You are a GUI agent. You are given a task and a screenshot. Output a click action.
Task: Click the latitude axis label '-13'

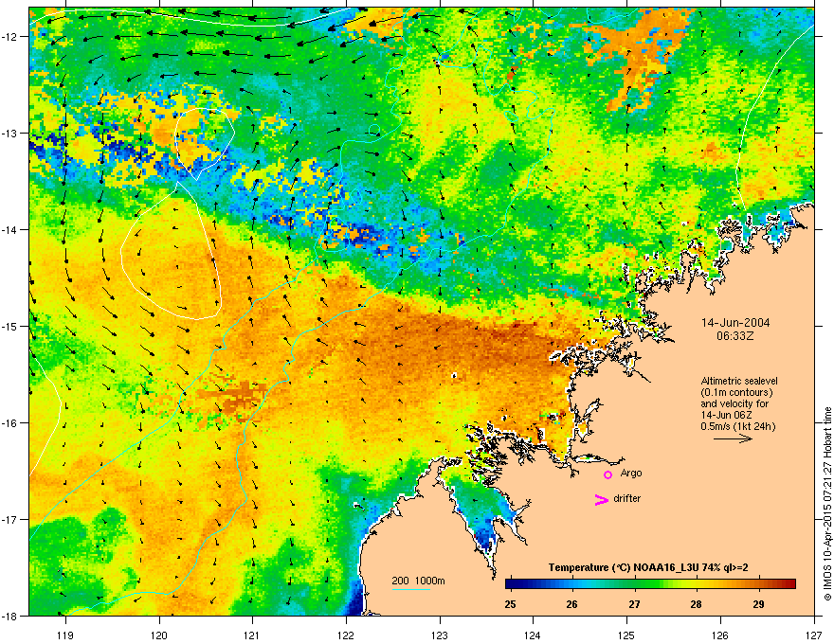tap(9, 133)
